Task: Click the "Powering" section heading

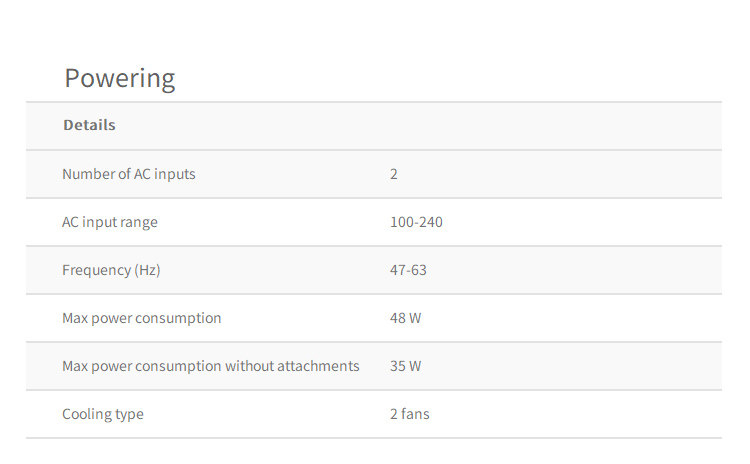Action: click(119, 78)
